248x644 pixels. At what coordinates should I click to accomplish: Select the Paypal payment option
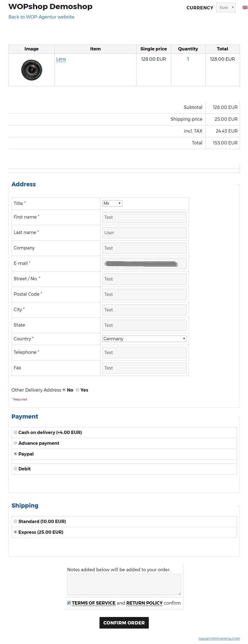pyautogui.click(x=15, y=454)
